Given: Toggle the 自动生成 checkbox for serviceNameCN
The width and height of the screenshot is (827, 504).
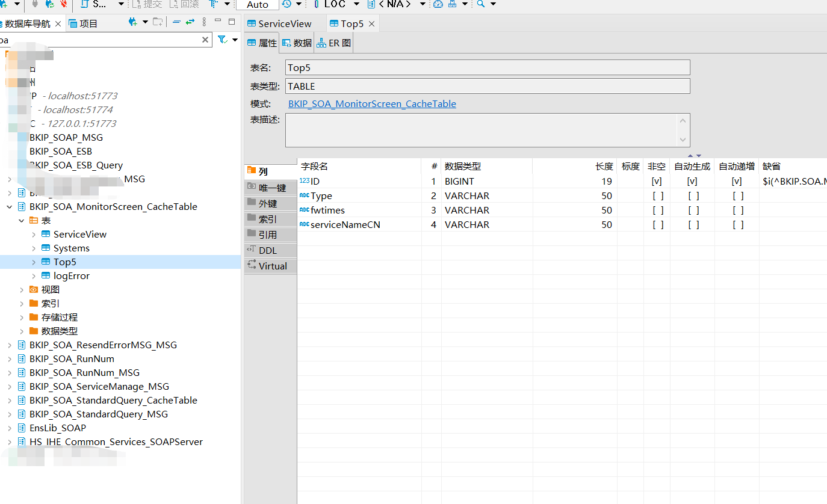Looking at the screenshot, I should (692, 224).
